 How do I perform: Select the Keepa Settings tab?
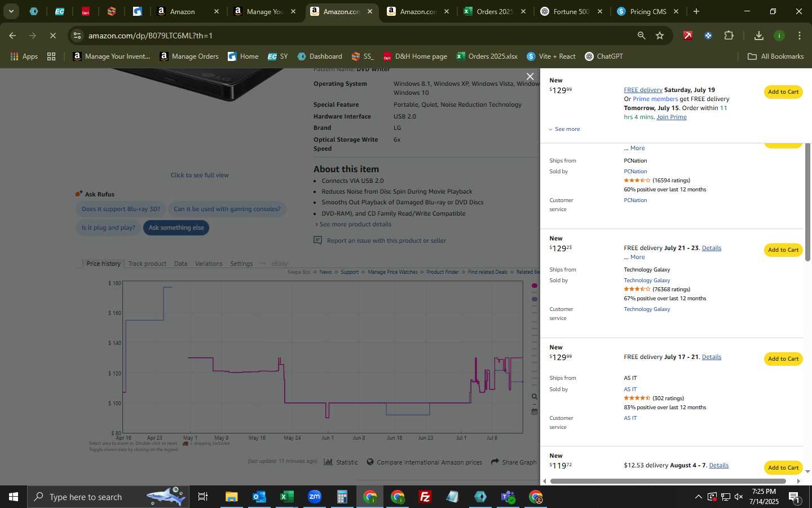(241, 264)
